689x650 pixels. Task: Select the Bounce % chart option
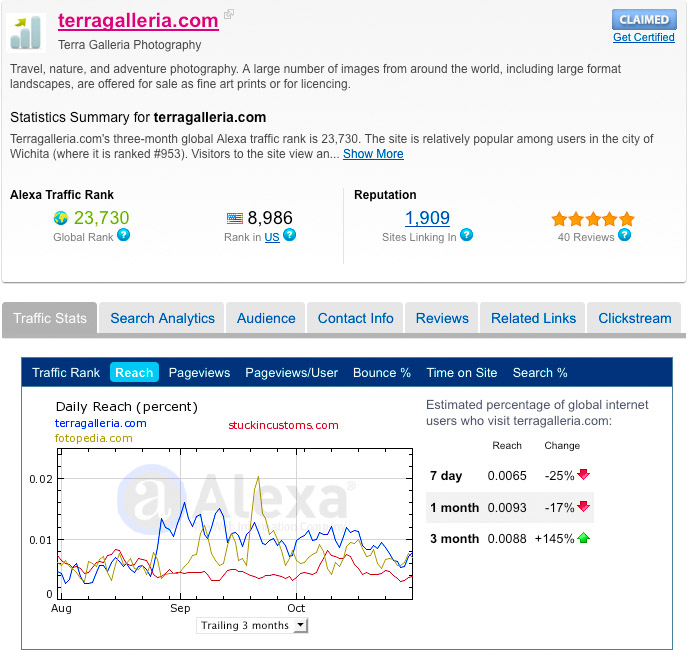tap(382, 373)
